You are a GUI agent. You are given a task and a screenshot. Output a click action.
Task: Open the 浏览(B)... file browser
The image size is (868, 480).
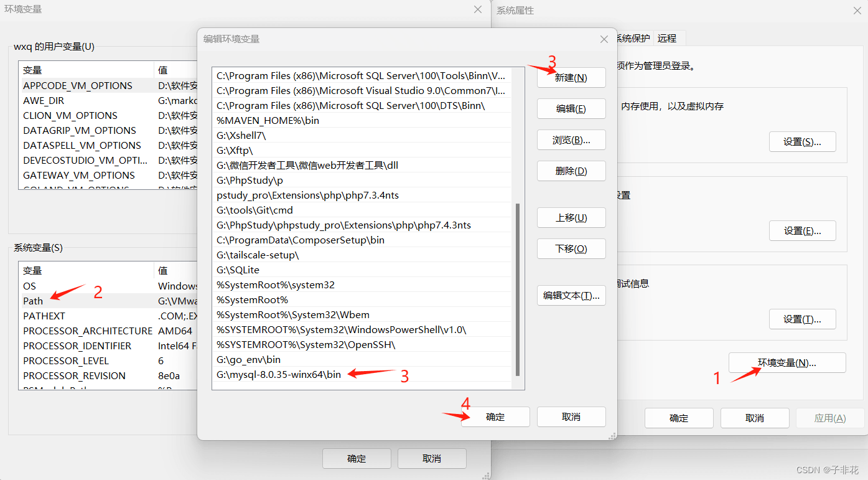(x=571, y=139)
